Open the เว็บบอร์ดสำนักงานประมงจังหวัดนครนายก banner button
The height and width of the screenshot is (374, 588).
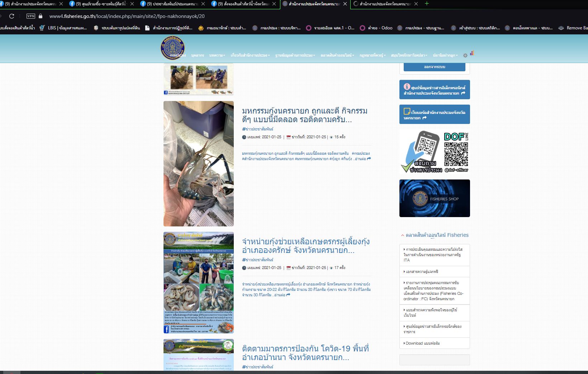tap(435, 114)
